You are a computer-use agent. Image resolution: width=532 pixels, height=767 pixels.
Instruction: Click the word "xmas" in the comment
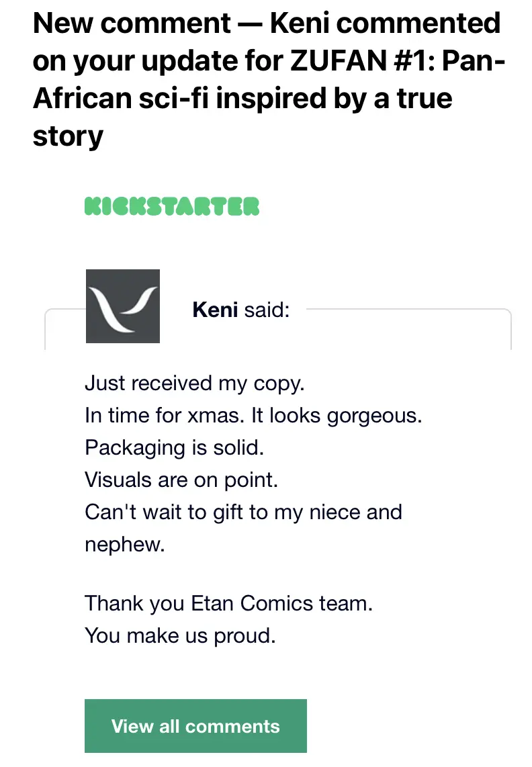[214, 416]
